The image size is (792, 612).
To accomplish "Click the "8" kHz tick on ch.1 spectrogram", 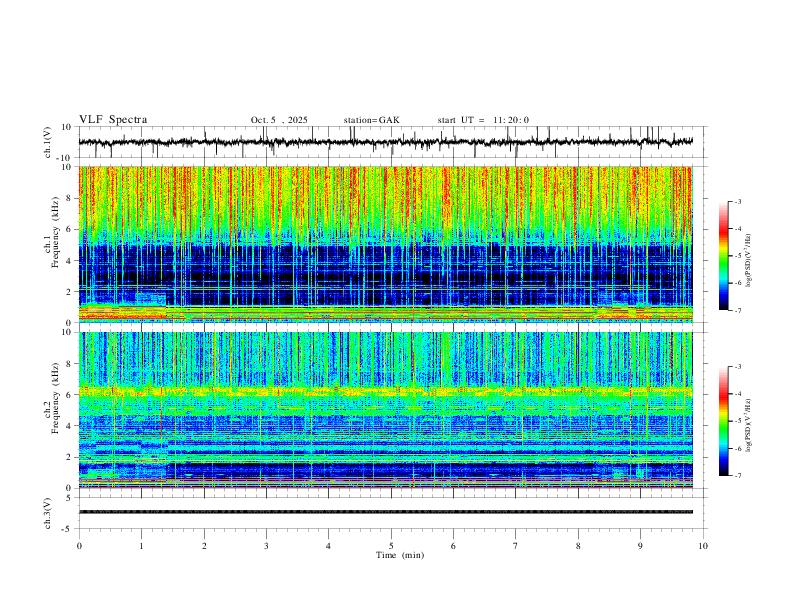I will (70, 198).
